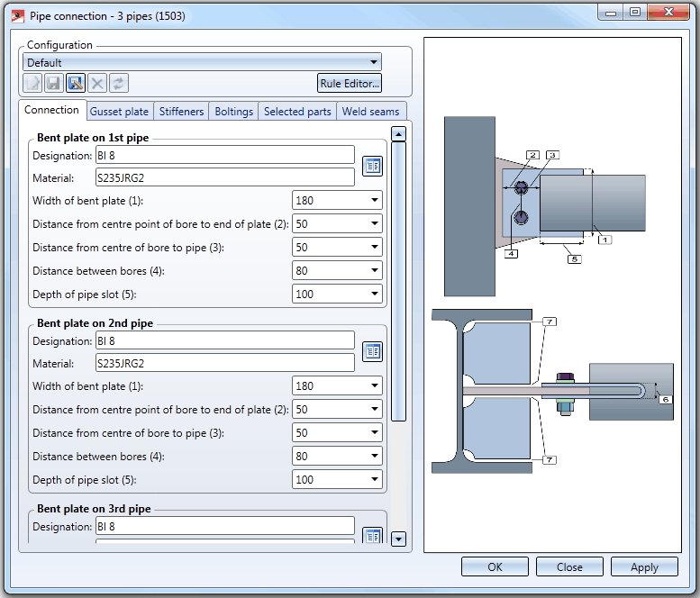Click the delete configuration X icon
The width and height of the screenshot is (700, 598).
tap(97, 84)
